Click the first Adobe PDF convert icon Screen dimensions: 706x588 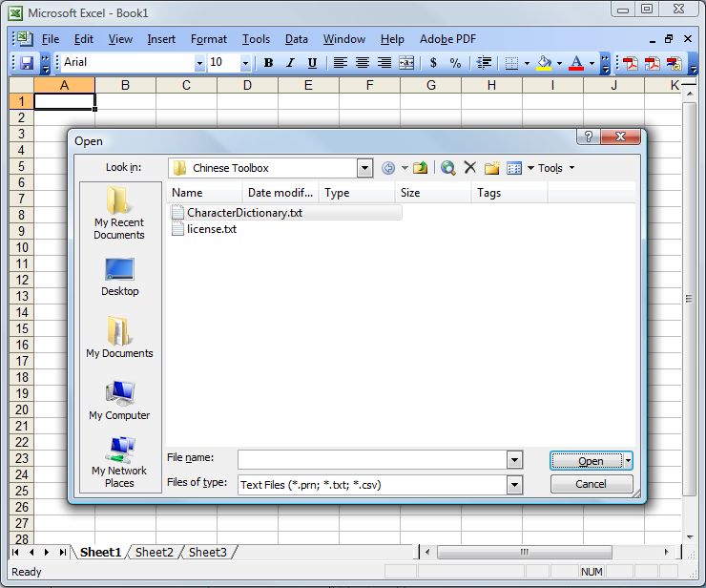coord(631,63)
